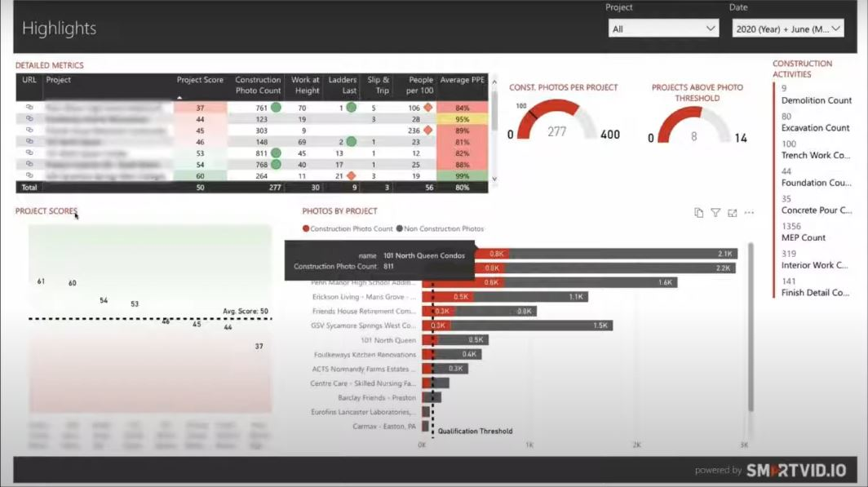Sort by Project Score column header
This screenshot has height=487, width=868.
[200, 80]
